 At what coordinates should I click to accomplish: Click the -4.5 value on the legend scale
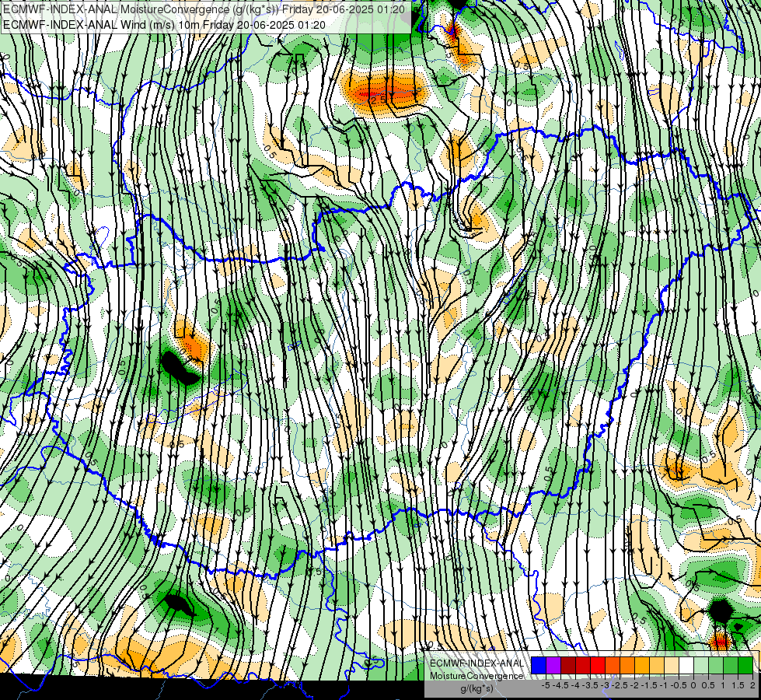click(560, 685)
